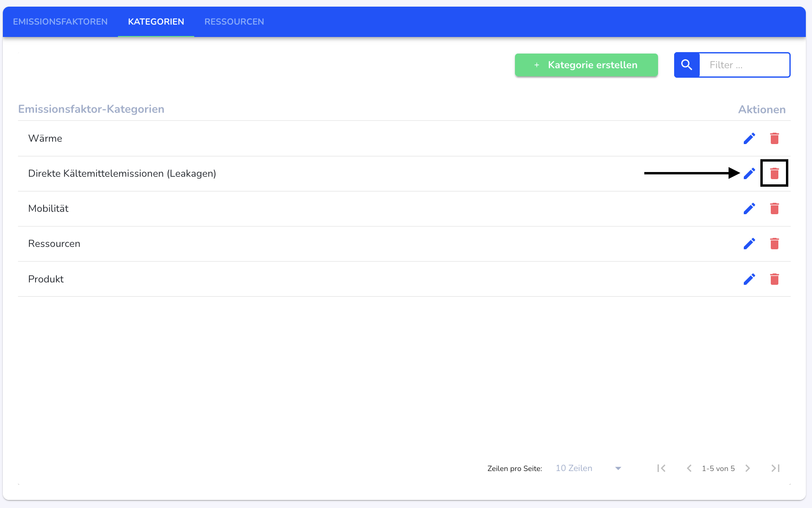This screenshot has height=508, width=812.
Task: Focus the Filter input field
Action: click(x=744, y=65)
